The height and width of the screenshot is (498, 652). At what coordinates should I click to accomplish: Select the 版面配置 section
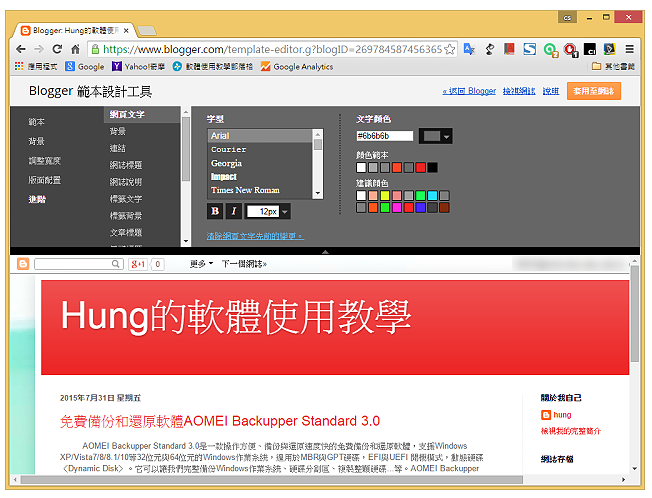44,180
